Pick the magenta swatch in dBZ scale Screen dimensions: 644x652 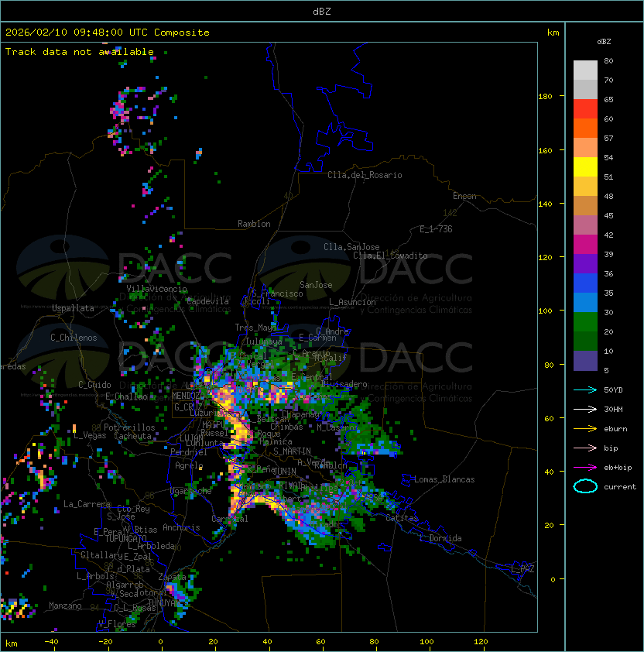[x=585, y=245]
